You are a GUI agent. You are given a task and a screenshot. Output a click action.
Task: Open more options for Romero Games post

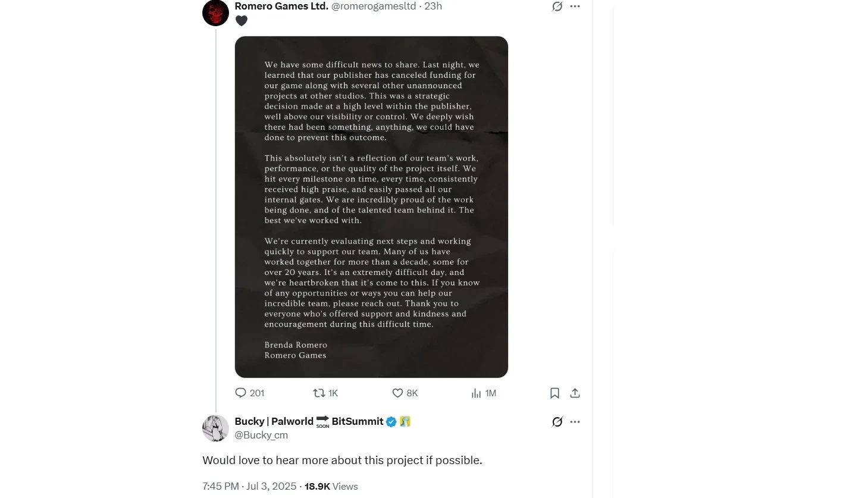click(x=575, y=7)
